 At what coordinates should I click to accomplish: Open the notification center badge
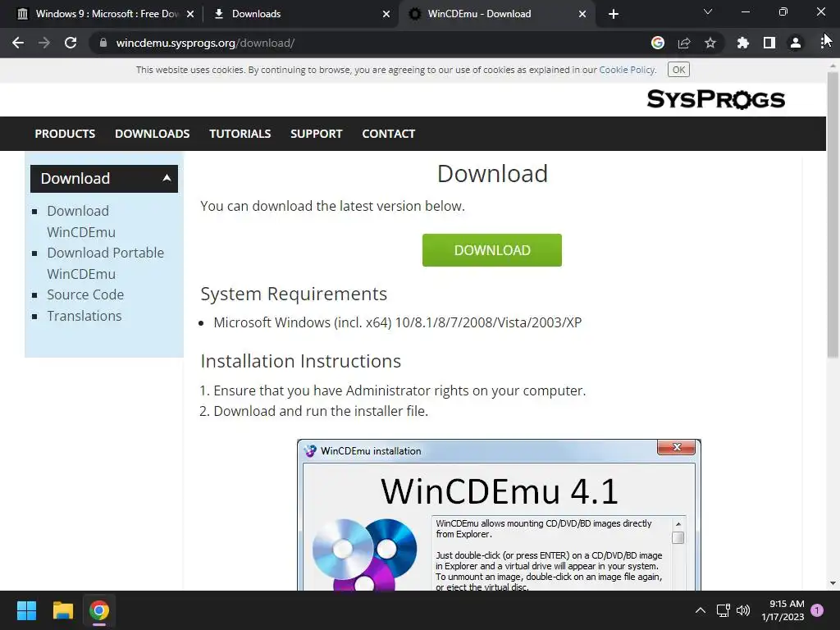coord(817,610)
